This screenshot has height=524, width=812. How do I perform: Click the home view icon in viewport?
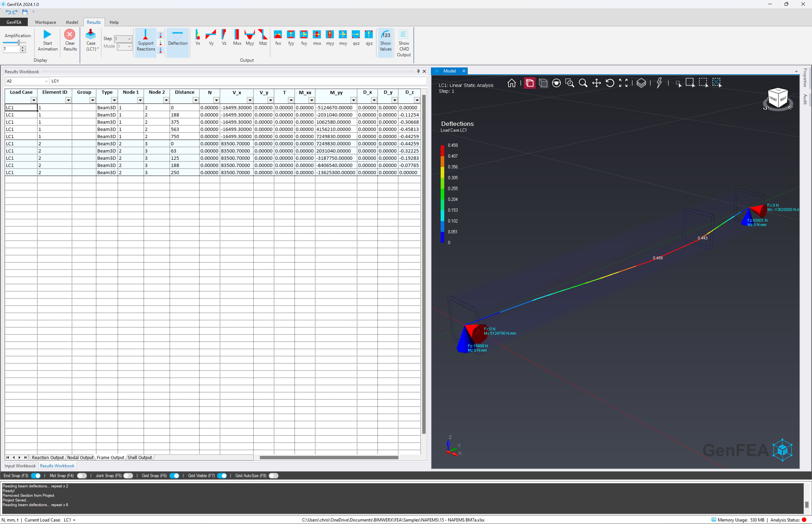click(511, 83)
